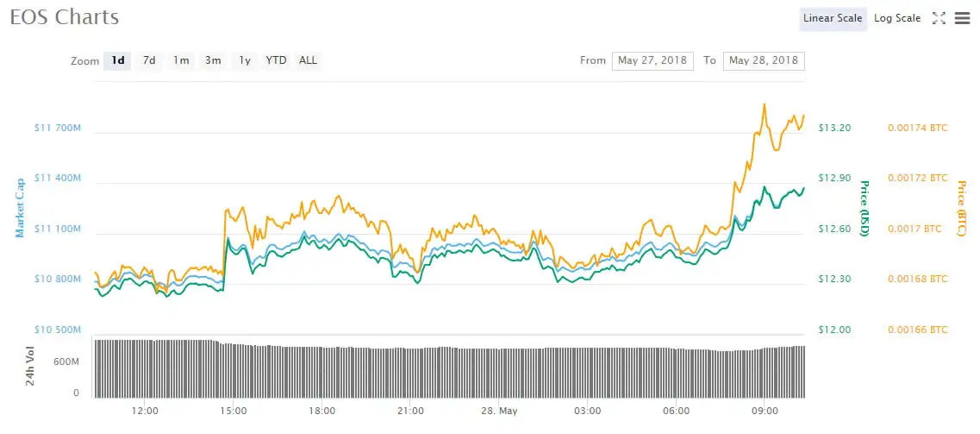Choose the 1y zoom option
The image size is (980, 434).
pos(245,60)
